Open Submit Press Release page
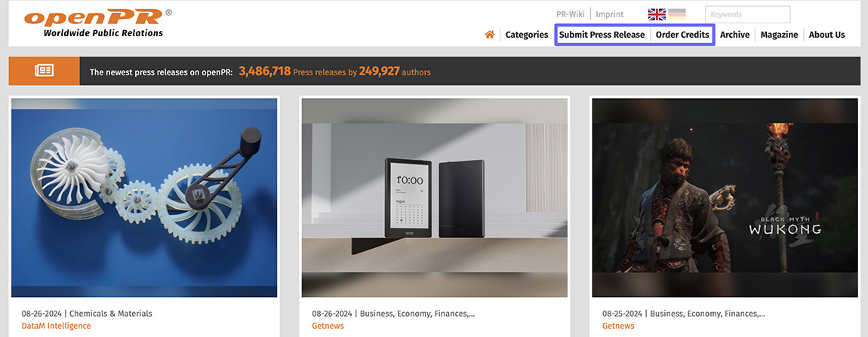The height and width of the screenshot is (337, 868). pos(602,35)
